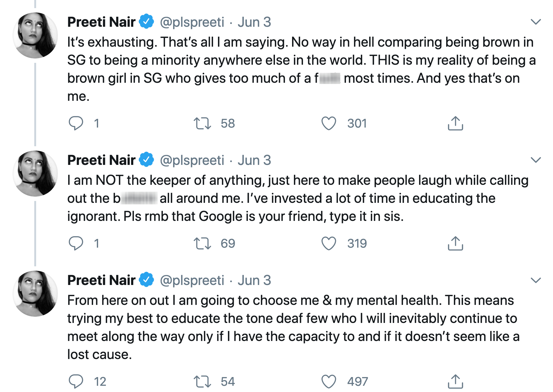Reply to the "It's exhausting" tweet
The image size is (553, 392).
[76, 123]
